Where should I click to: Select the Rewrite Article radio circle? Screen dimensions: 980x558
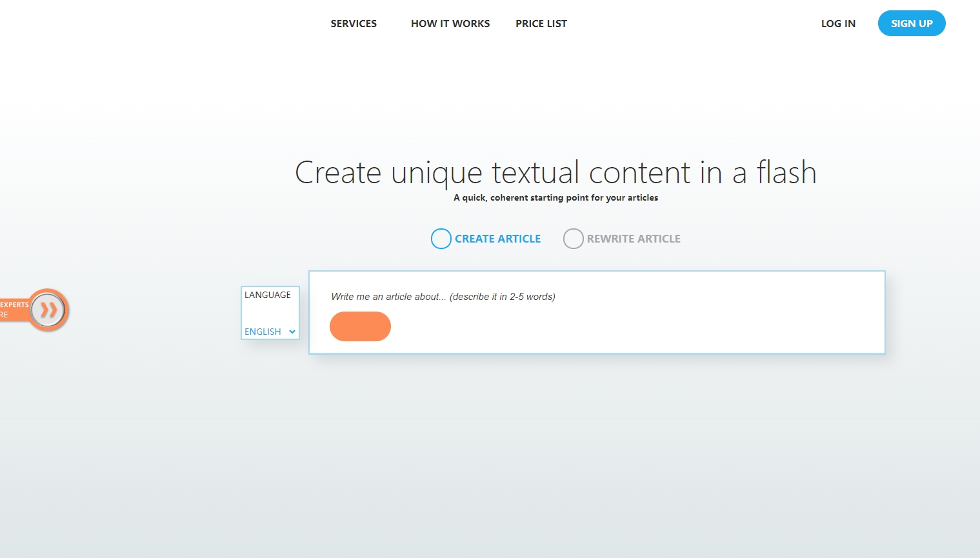[573, 239]
